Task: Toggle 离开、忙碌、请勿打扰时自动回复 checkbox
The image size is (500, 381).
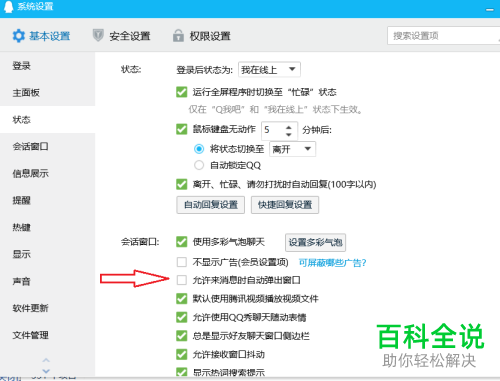Action: pos(182,184)
